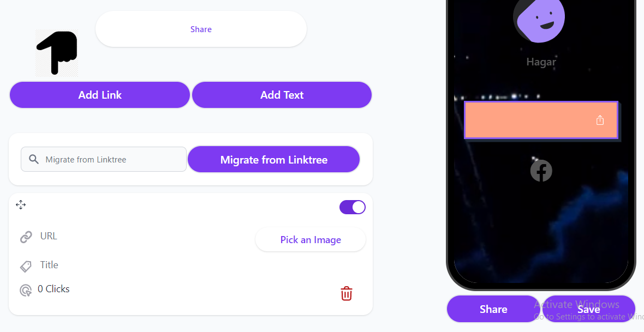Click the Share button below phone preview
Image resolution: width=644 pixels, height=332 pixels.
coord(493,309)
